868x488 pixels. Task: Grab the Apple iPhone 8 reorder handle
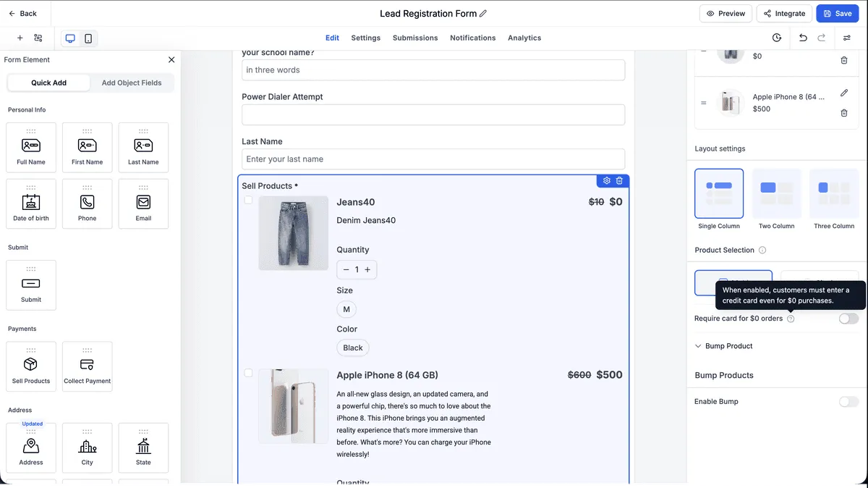pyautogui.click(x=703, y=103)
